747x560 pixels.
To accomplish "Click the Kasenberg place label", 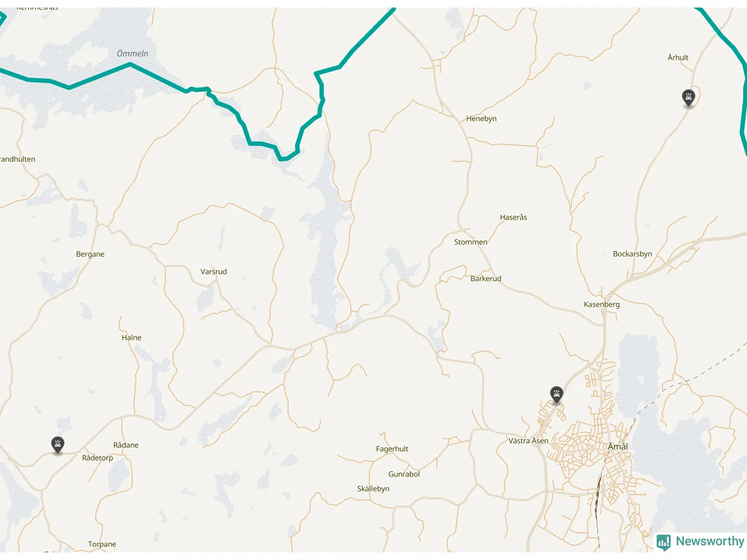I will (602, 304).
